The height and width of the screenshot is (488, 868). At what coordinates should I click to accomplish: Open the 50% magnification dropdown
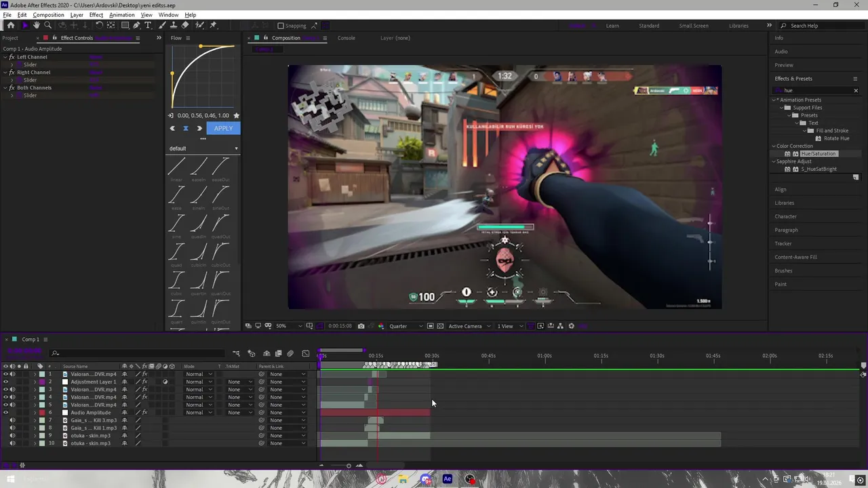tap(289, 326)
